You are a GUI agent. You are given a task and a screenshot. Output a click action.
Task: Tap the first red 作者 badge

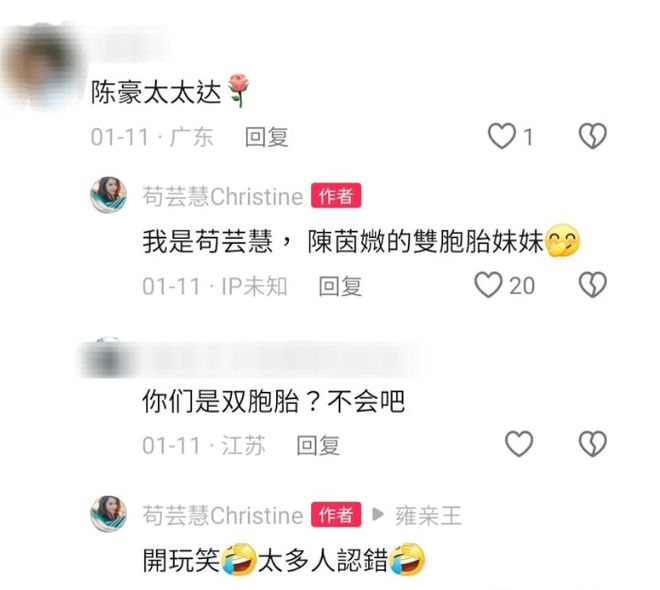(336, 195)
